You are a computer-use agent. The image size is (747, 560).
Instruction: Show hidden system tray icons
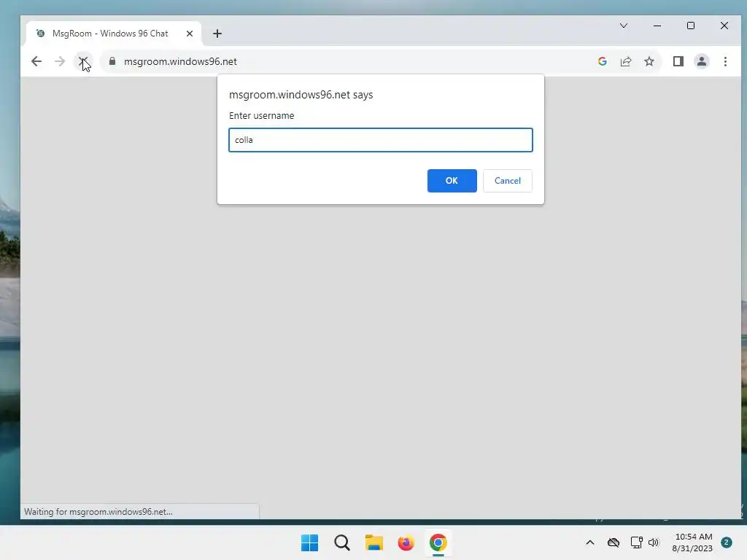589,542
